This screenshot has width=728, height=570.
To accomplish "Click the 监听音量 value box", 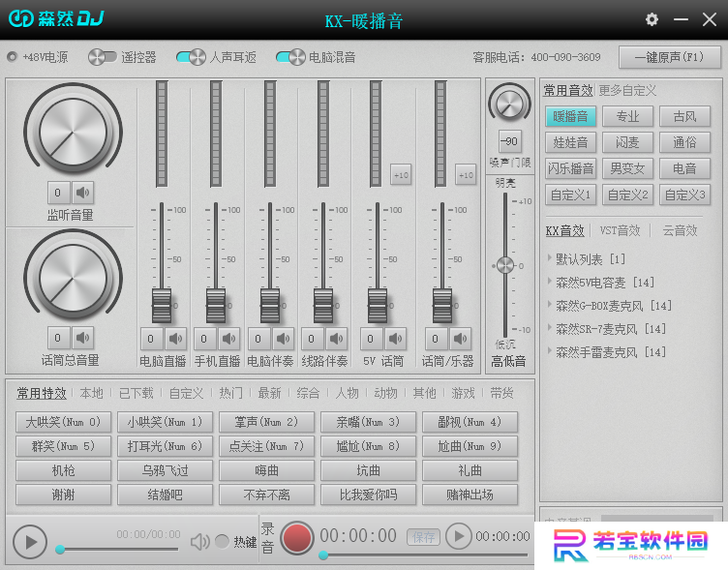I will coord(58,193).
